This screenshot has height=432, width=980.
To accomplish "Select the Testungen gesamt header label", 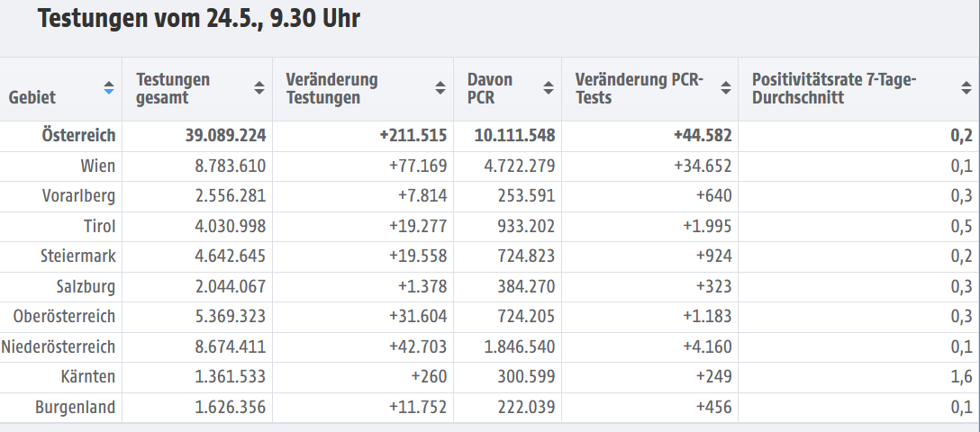I will click(x=173, y=88).
